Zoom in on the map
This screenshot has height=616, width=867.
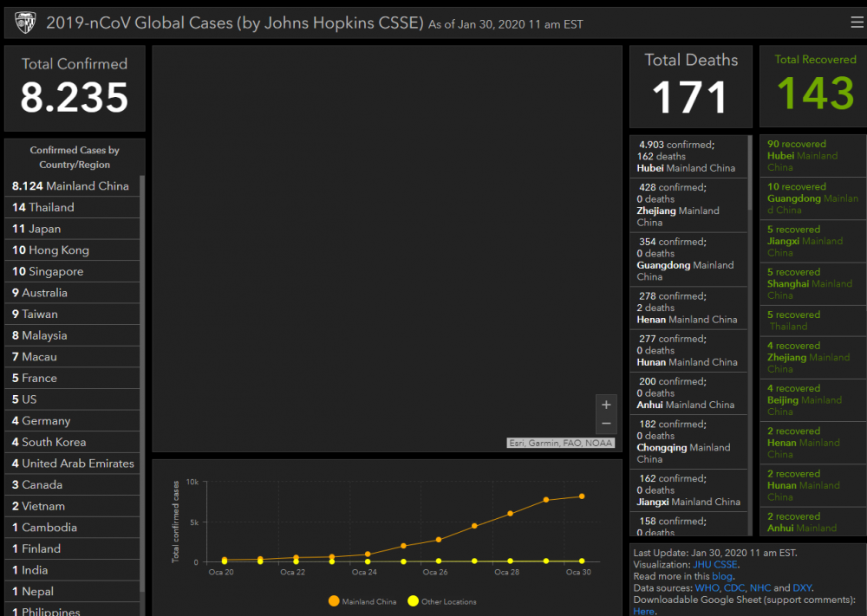606,405
